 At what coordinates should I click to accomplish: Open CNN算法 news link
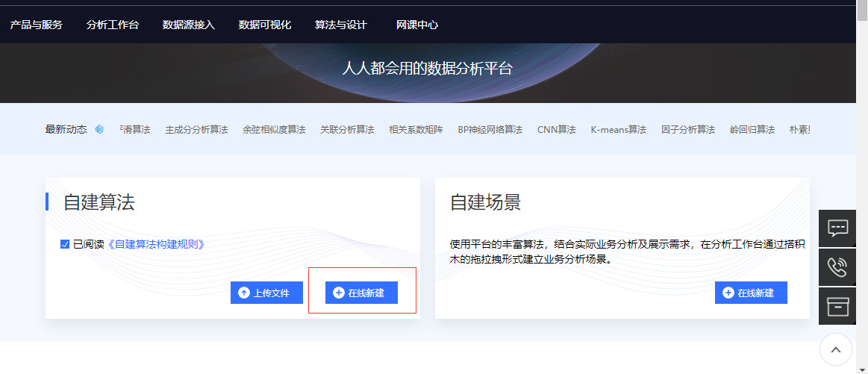click(x=556, y=130)
